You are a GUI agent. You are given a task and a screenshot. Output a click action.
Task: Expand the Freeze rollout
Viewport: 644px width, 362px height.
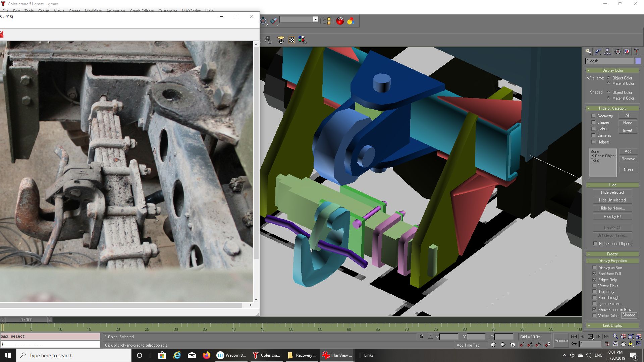point(612,254)
